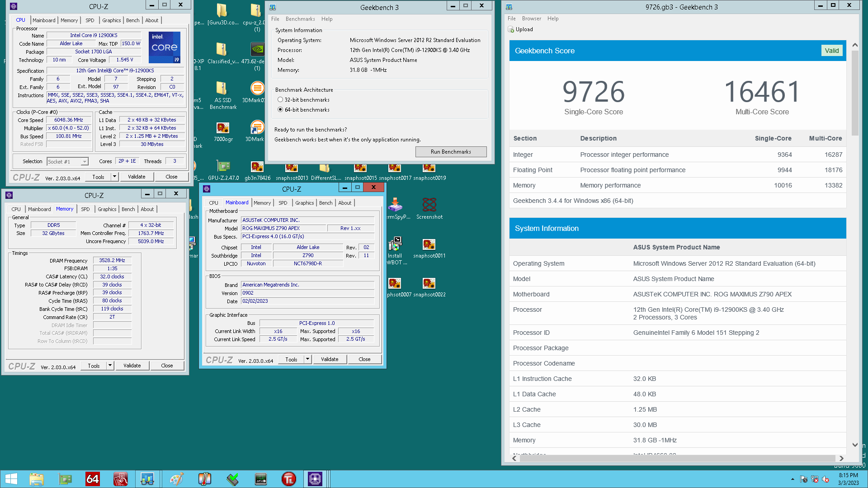Click Validate in the Memory tab window

click(x=132, y=366)
